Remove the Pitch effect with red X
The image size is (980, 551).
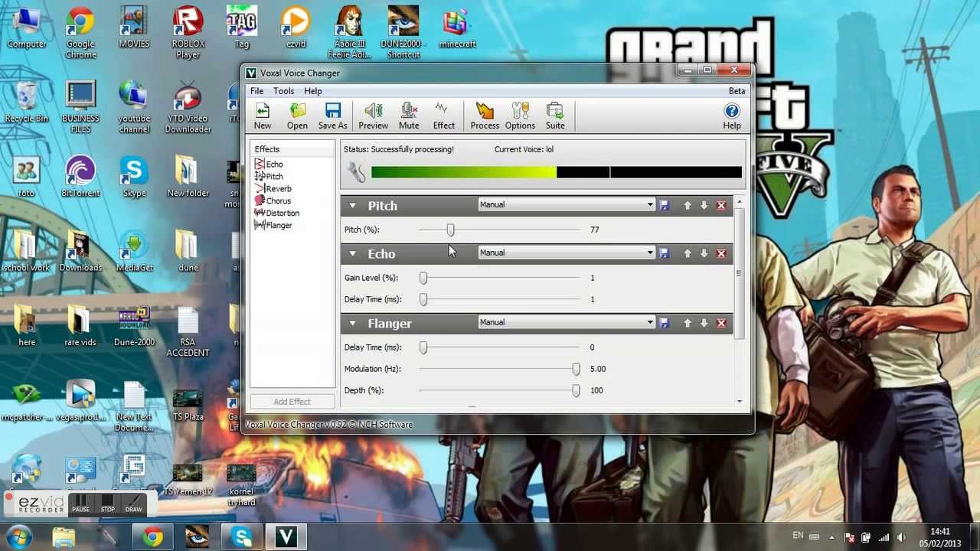(721, 205)
